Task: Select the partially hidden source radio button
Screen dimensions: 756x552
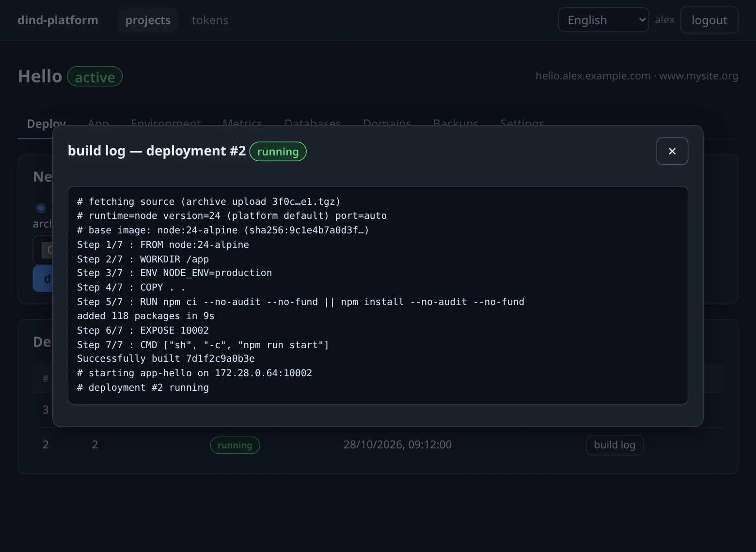Action: click(x=41, y=208)
